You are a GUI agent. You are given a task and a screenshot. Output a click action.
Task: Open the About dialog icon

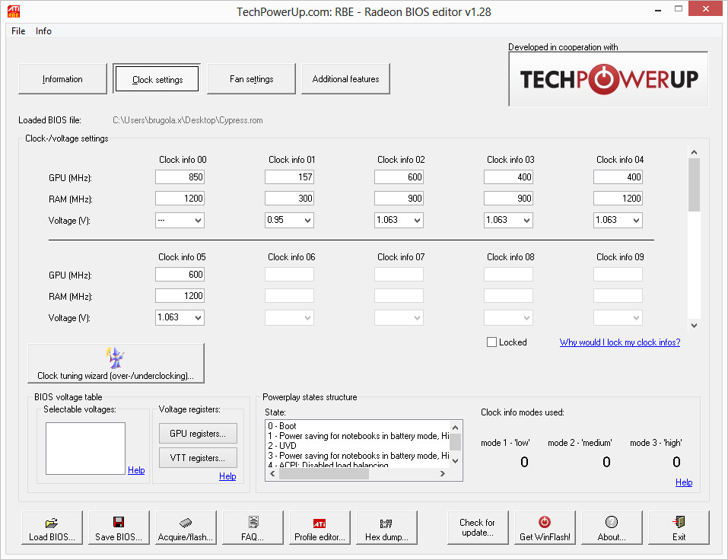click(x=612, y=522)
